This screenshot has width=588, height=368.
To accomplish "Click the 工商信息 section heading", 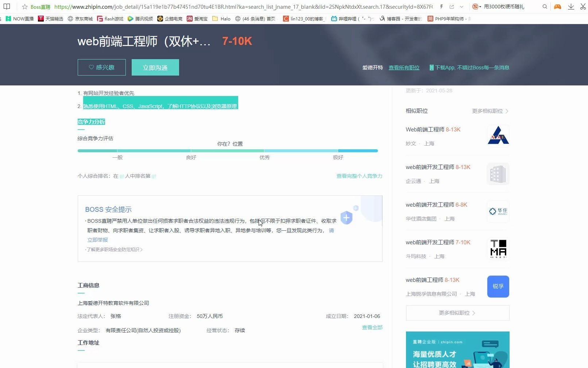I will point(88,285).
